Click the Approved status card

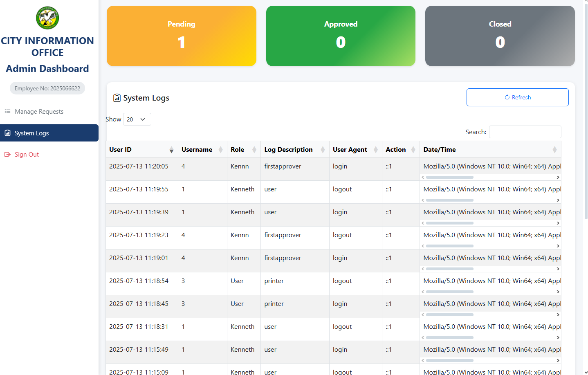[341, 36]
